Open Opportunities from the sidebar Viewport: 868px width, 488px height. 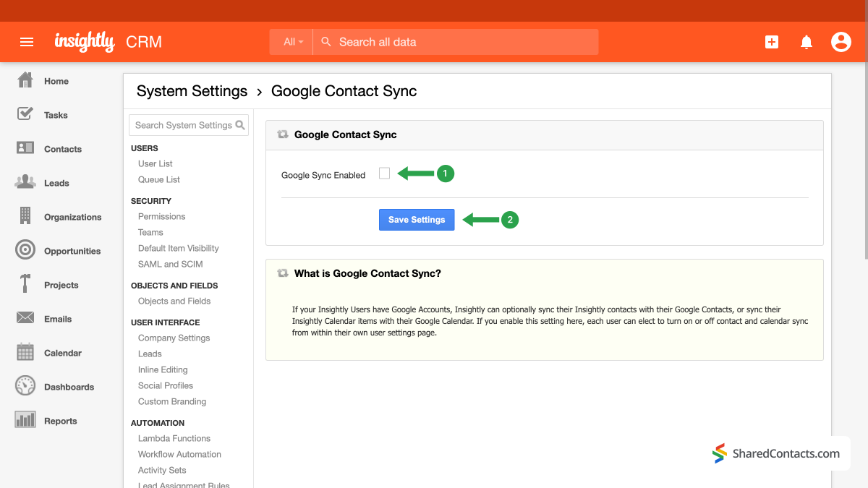point(72,251)
